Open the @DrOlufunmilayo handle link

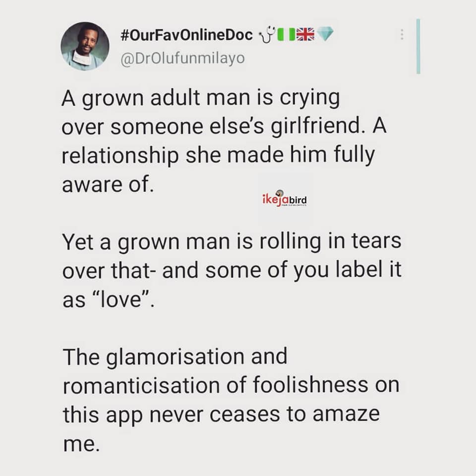[182, 59]
